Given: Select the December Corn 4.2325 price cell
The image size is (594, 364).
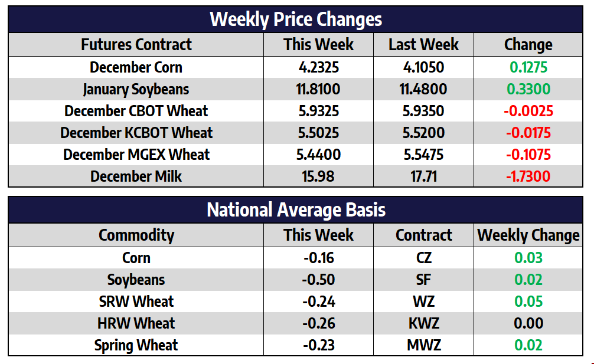Looking at the screenshot, I should click(319, 67).
